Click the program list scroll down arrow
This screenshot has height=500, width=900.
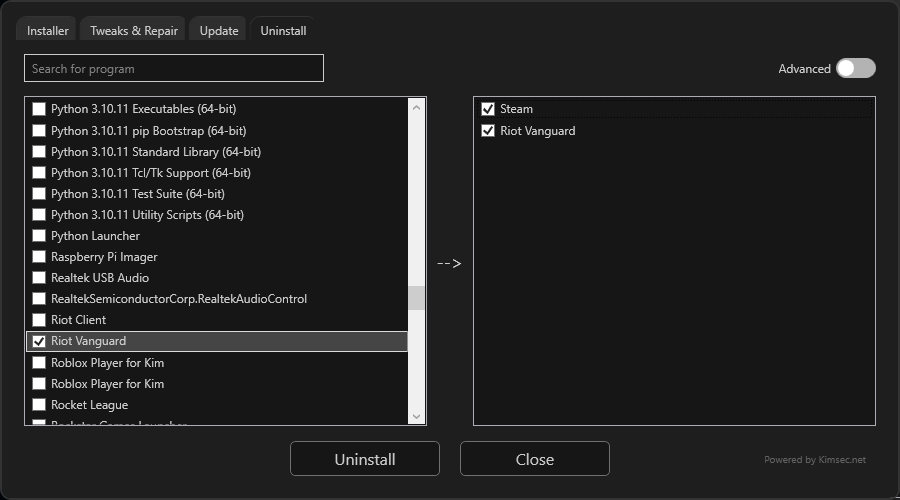point(417,416)
